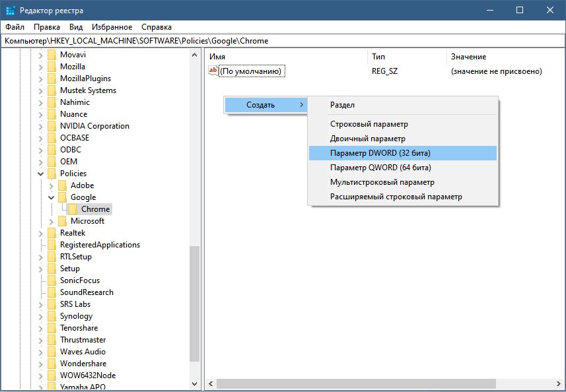Click the Тип column header
This screenshot has height=392, width=566.
[x=408, y=57]
